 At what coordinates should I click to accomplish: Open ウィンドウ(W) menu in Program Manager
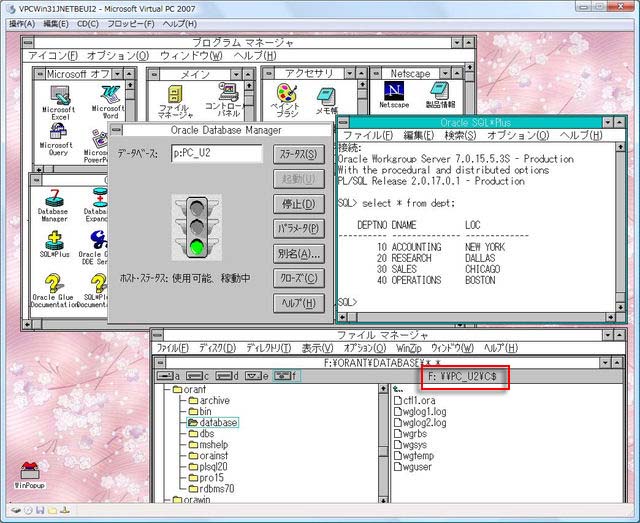pos(191,56)
